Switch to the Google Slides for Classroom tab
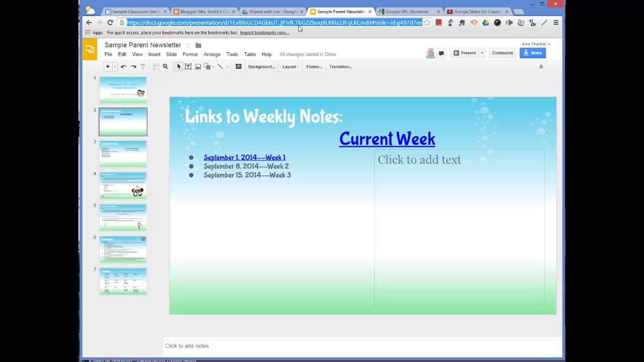 point(477,12)
